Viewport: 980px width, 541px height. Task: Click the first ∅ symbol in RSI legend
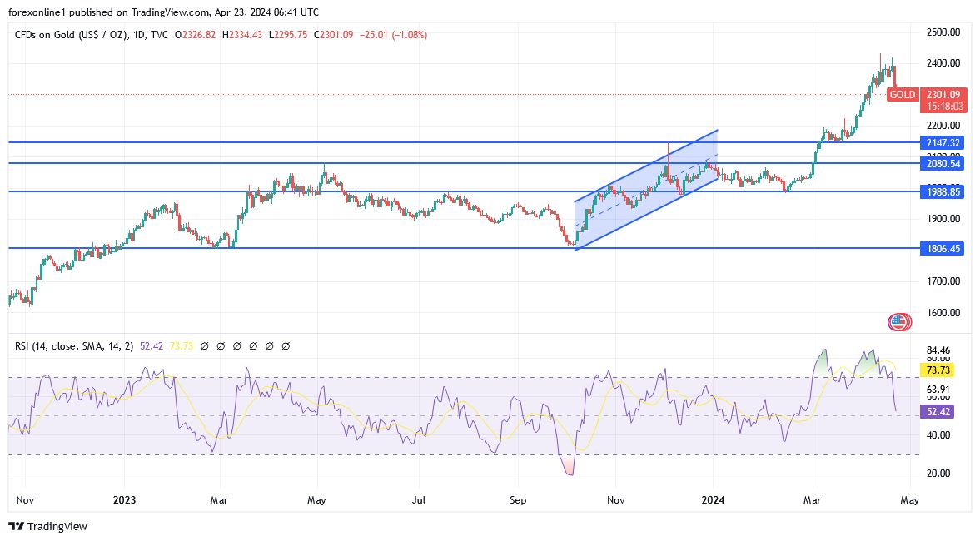205,345
